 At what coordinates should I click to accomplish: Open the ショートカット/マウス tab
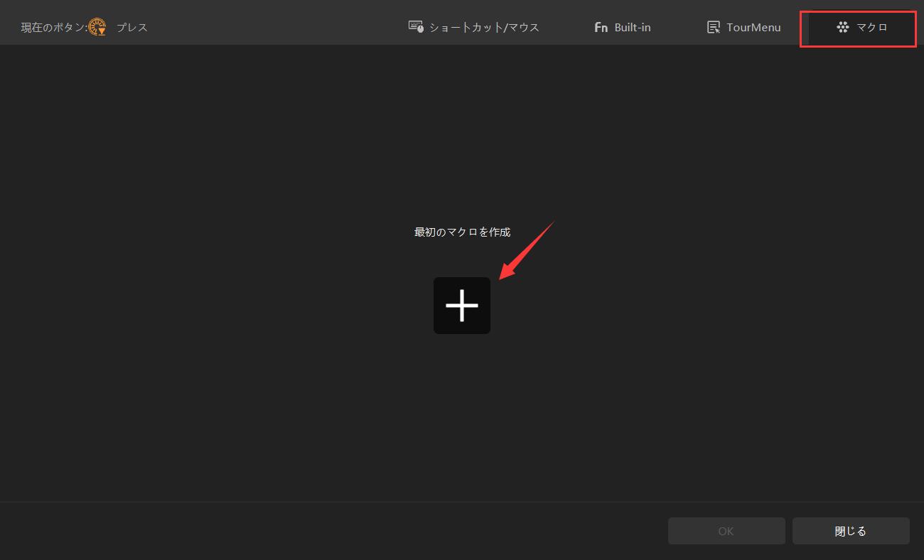tap(474, 27)
